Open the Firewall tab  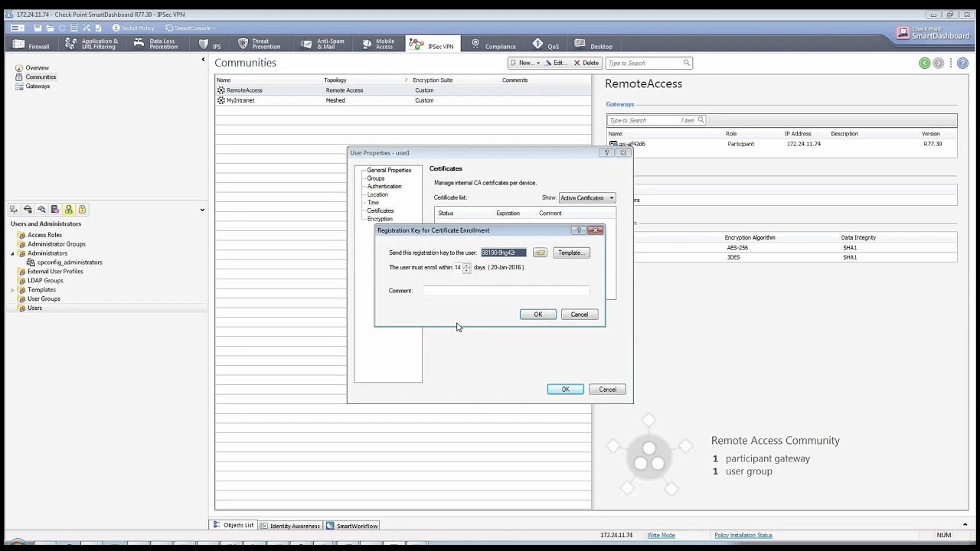31,44
